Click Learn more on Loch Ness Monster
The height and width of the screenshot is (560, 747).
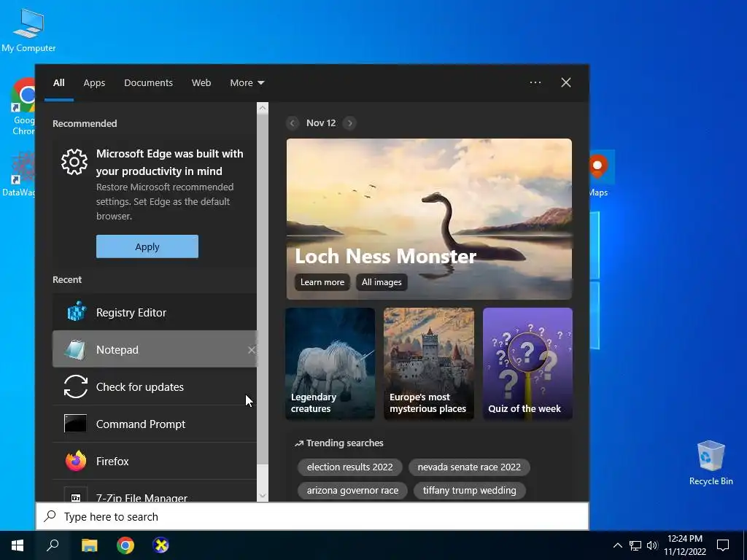click(322, 282)
